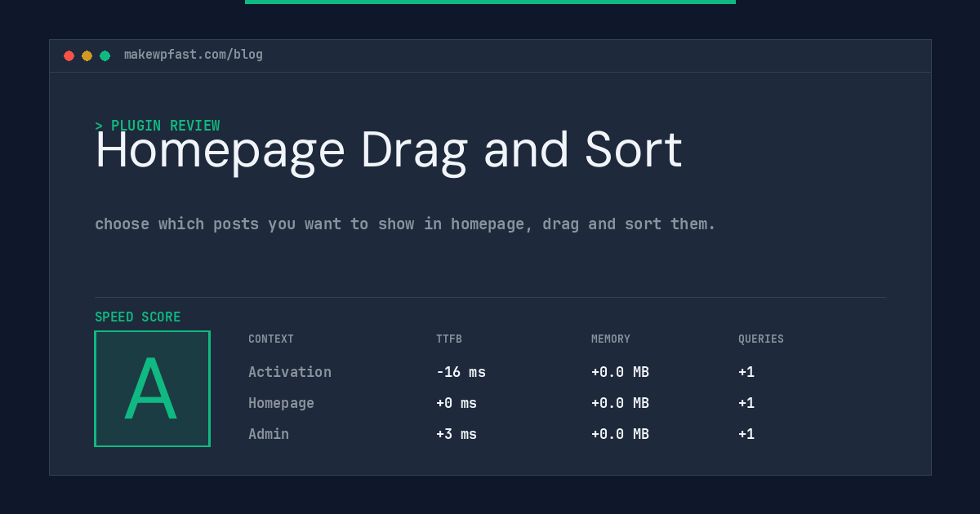Click the green window dot

coord(105,55)
